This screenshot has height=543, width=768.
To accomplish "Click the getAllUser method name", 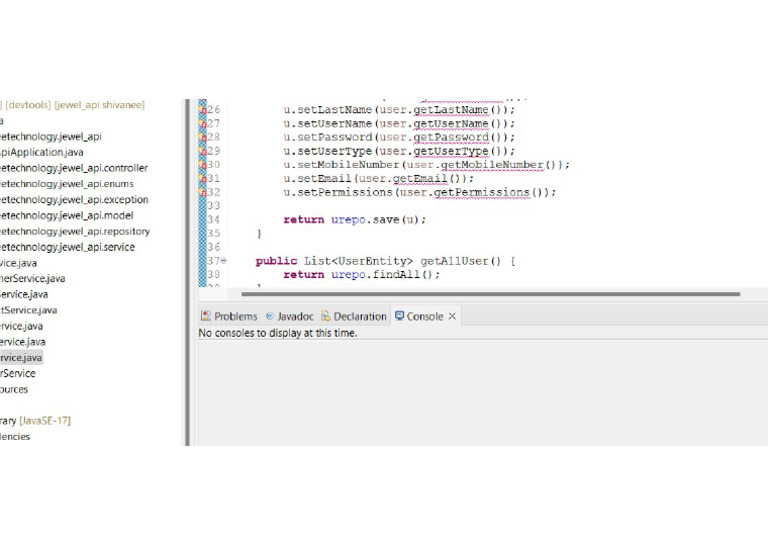I will pos(454,261).
